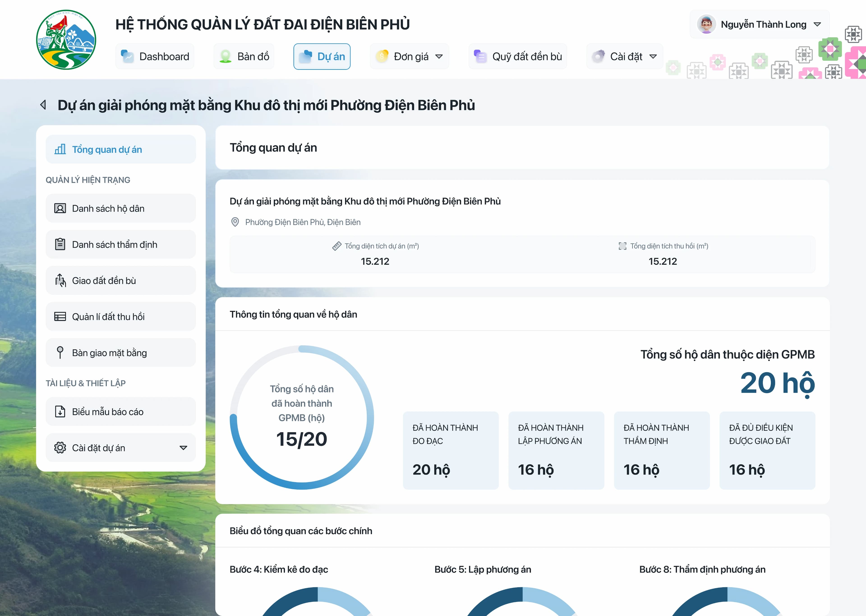Image resolution: width=866 pixels, height=616 pixels.
Task: Click the Tổng diện tích thu hồi value 15.212
Action: pyautogui.click(x=663, y=261)
